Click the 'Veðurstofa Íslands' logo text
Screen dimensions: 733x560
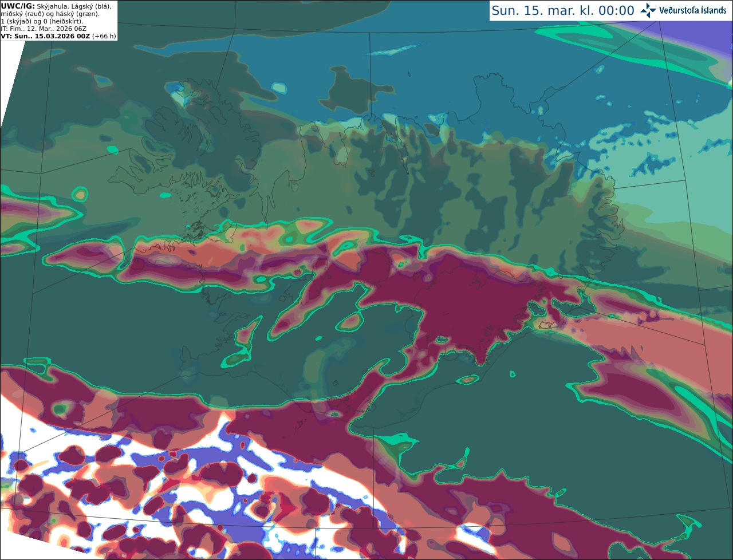click(692, 10)
